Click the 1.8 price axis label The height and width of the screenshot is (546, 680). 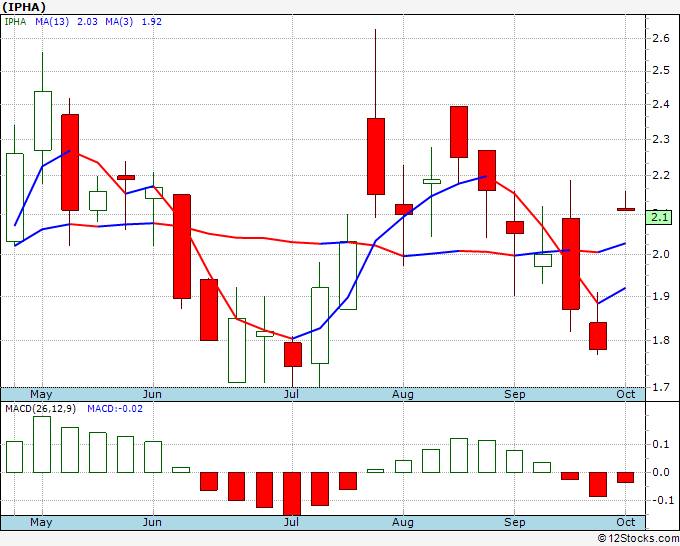(x=661, y=340)
